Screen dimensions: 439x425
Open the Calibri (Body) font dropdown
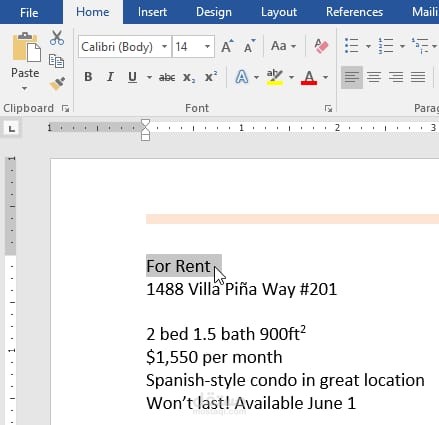pyautogui.click(x=164, y=47)
